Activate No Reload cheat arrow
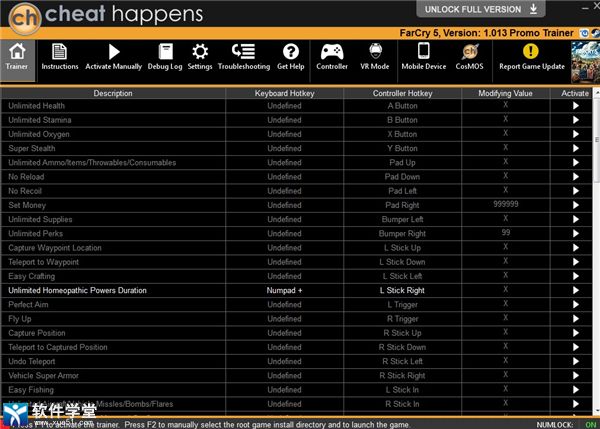 (x=576, y=176)
